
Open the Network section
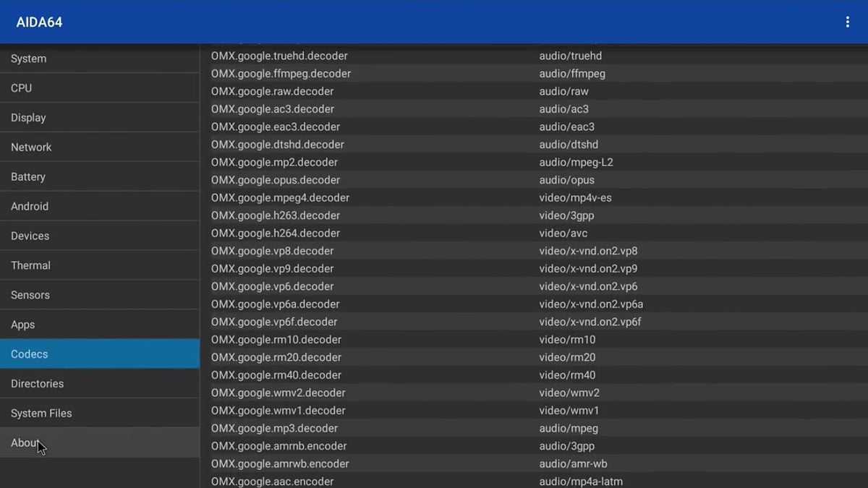(x=100, y=147)
